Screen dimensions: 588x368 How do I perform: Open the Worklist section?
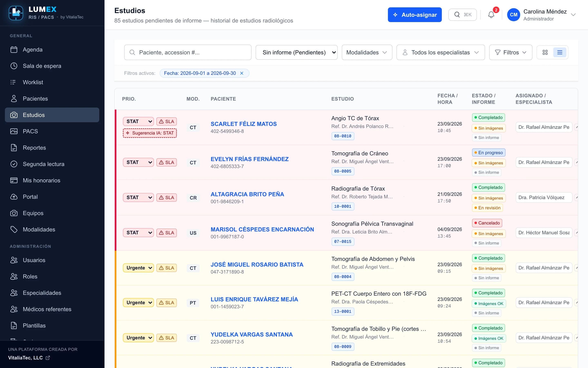click(52, 82)
